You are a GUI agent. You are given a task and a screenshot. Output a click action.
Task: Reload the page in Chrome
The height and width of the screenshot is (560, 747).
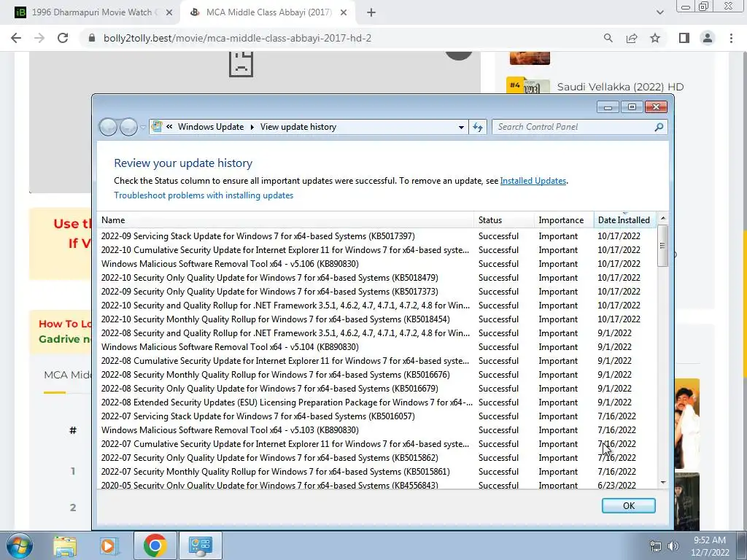tap(63, 38)
